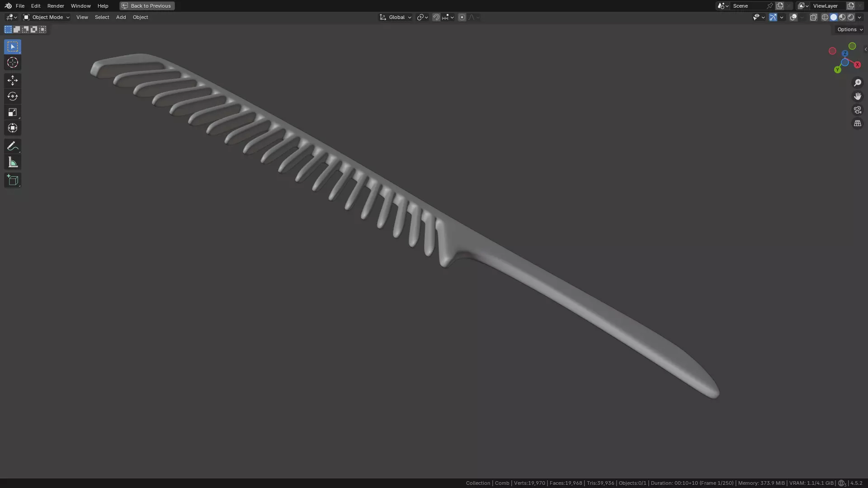The height and width of the screenshot is (488, 868).
Task: Open the viewport Add menu
Action: point(121,17)
